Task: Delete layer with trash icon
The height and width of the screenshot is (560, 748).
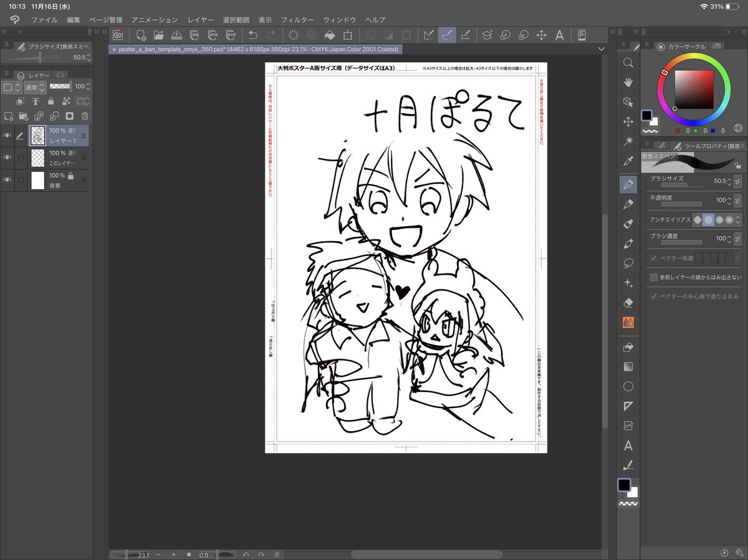Action: pyautogui.click(x=85, y=116)
